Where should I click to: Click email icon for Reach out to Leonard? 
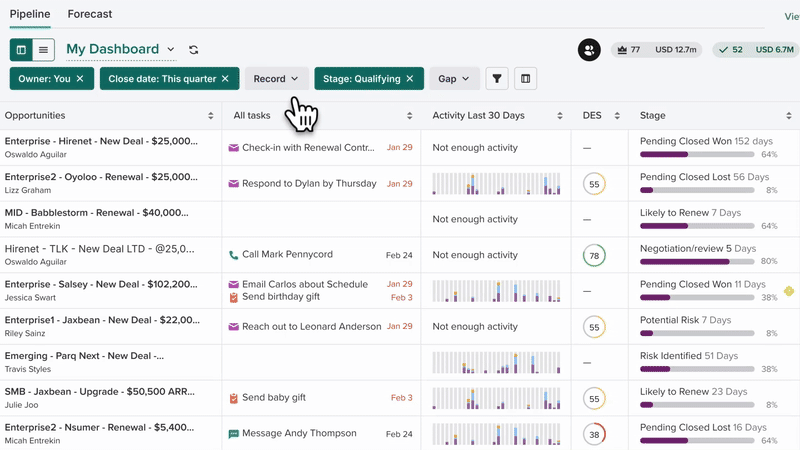click(x=234, y=327)
